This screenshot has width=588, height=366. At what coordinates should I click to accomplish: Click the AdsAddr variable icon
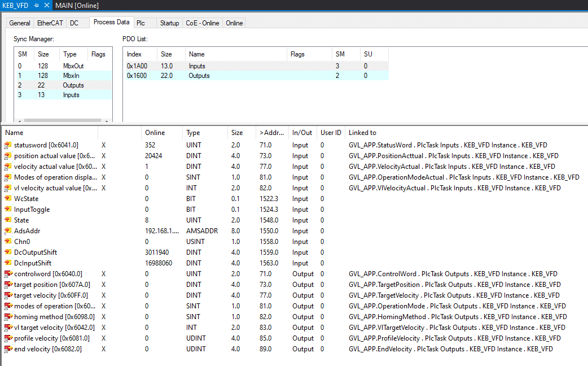[x=8, y=231]
